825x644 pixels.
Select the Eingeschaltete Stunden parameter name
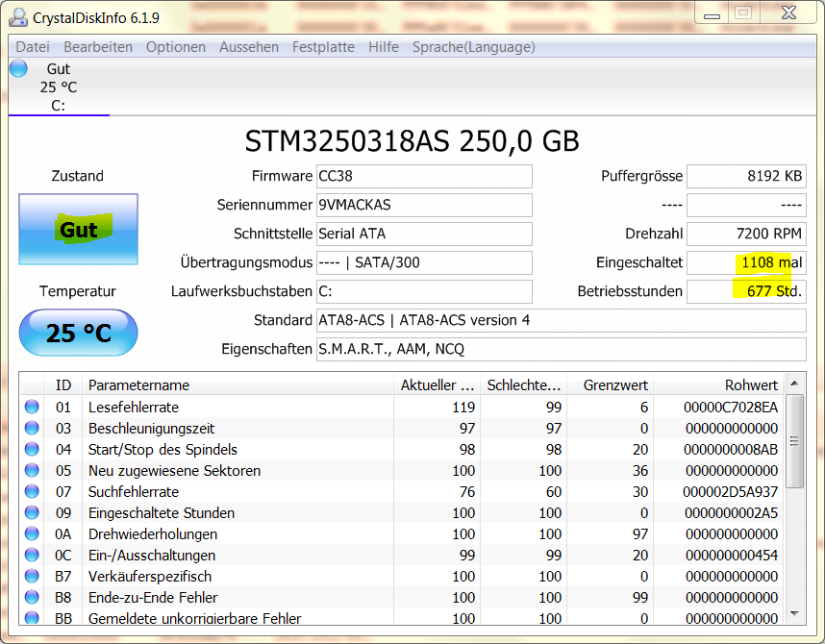(x=162, y=513)
